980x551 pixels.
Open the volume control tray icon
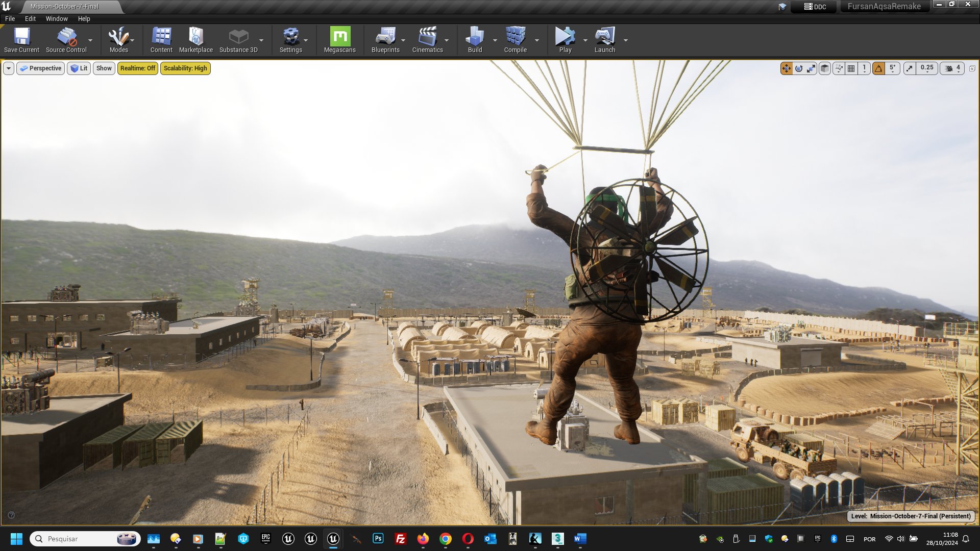(900, 539)
